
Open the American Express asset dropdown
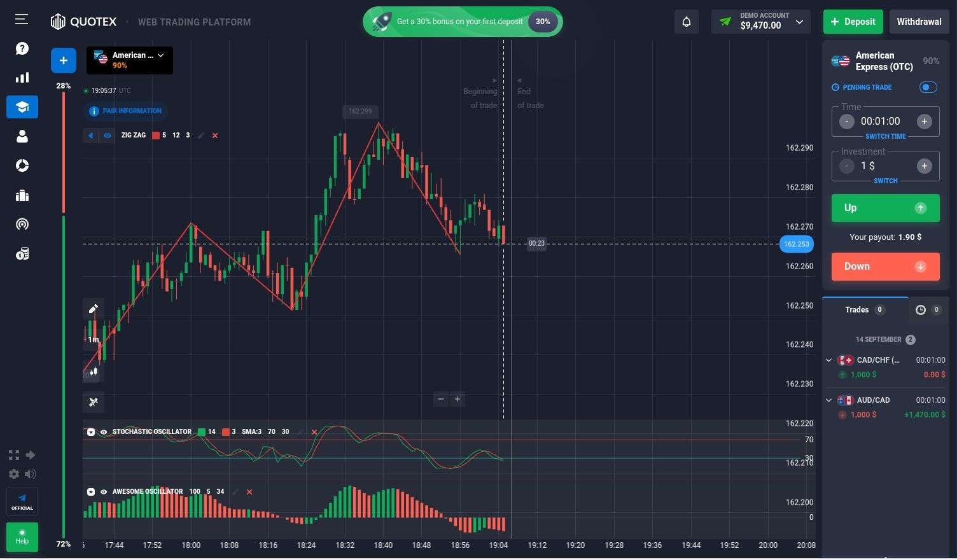click(130, 60)
